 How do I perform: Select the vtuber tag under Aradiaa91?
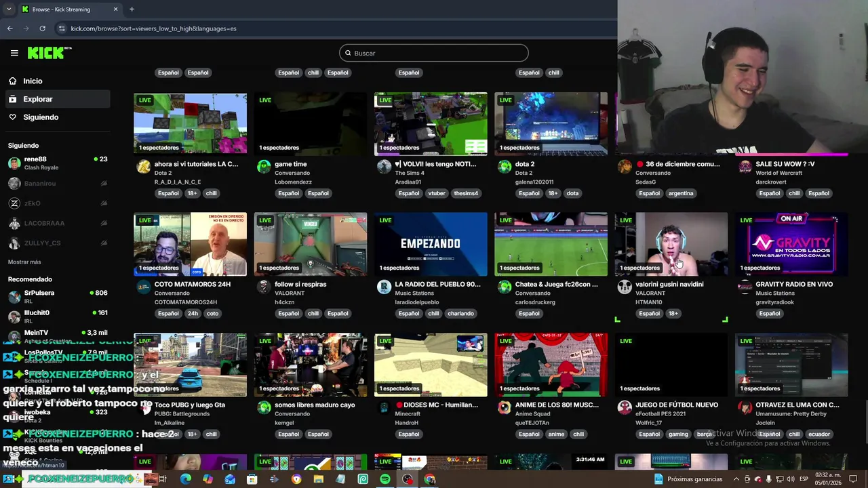tap(437, 193)
